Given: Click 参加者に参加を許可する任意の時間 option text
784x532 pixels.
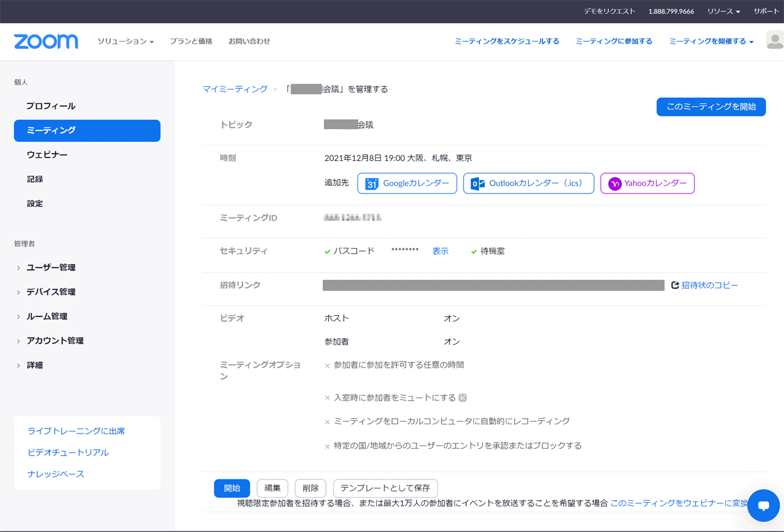Looking at the screenshot, I should pyautogui.click(x=399, y=365).
